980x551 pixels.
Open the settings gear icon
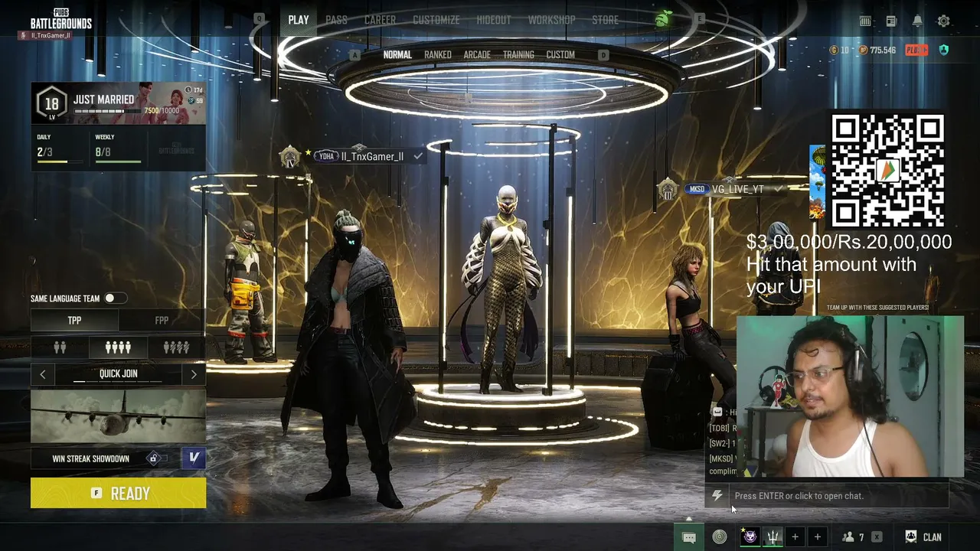(x=943, y=21)
